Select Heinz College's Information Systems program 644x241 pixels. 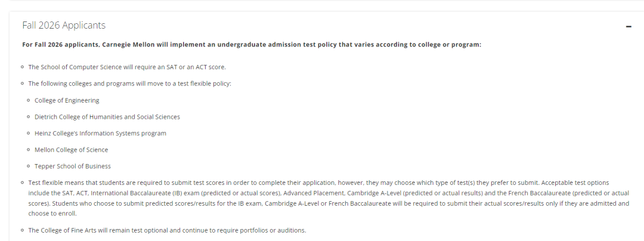[x=100, y=133]
